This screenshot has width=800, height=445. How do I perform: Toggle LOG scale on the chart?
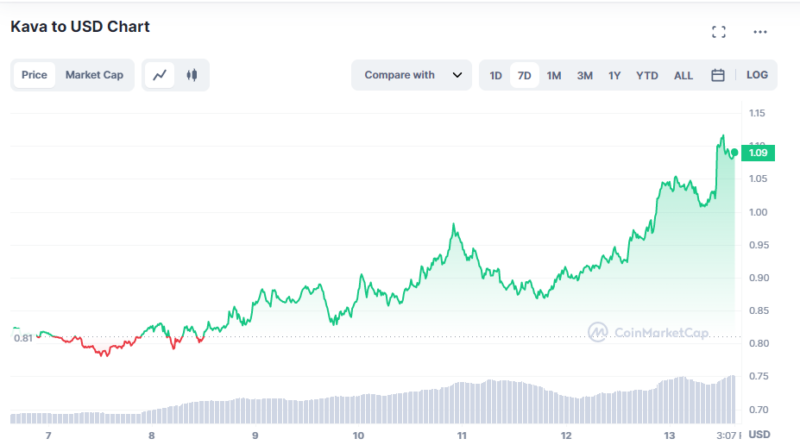tap(757, 75)
